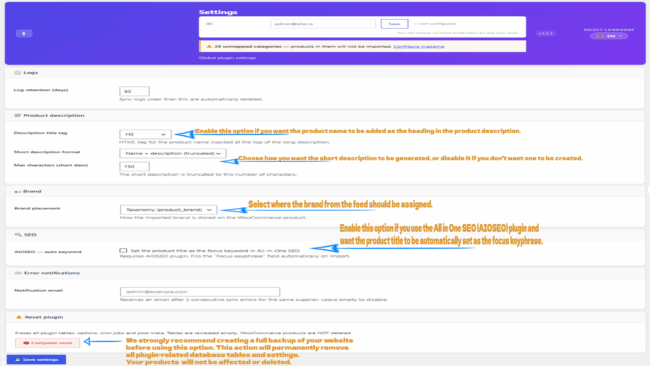Open the Brand placement dropdown
The image size is (650, 366).
pyautogui.click(x=168, y=210)
